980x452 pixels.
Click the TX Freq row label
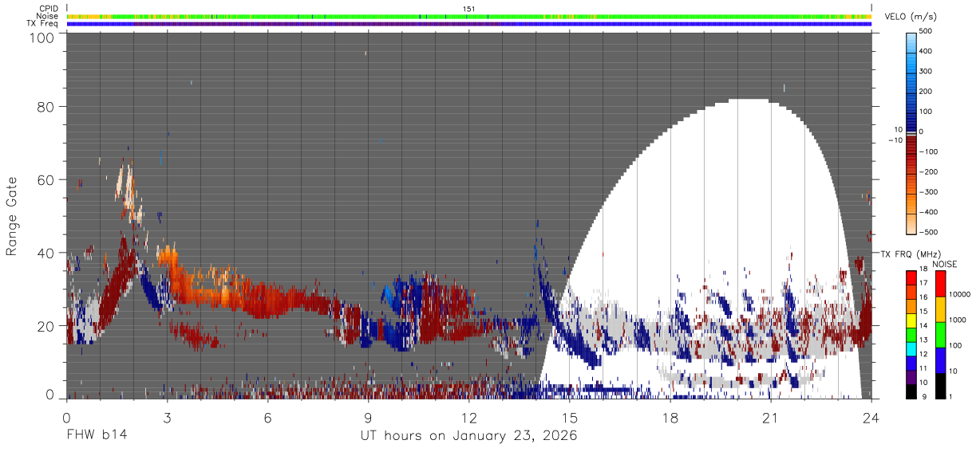(x=44, y=23)
